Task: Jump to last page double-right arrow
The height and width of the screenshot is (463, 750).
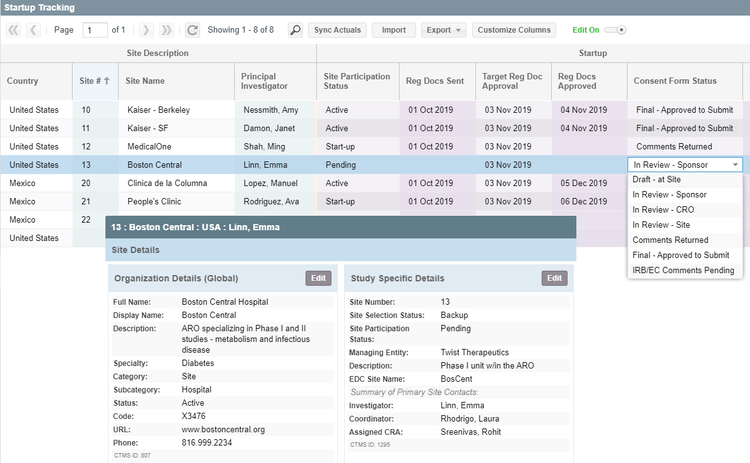Action: pyautogui.click(x=166, y=30)
